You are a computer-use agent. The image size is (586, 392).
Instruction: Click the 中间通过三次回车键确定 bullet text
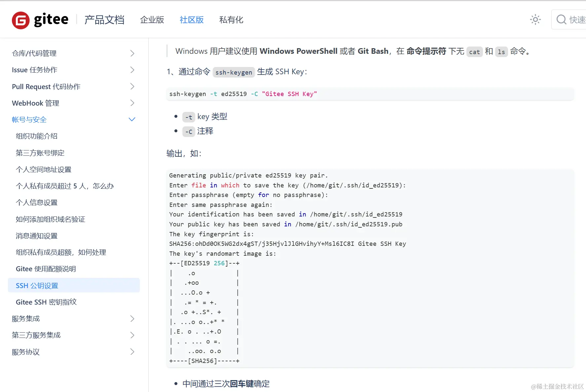[x=226, y=384]
